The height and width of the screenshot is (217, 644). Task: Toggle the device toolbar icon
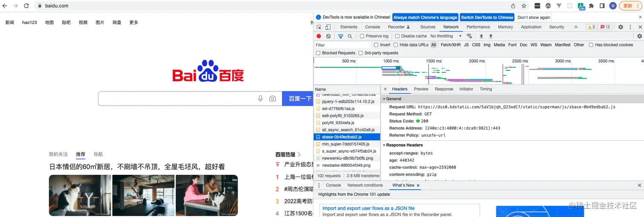point(329,27)
